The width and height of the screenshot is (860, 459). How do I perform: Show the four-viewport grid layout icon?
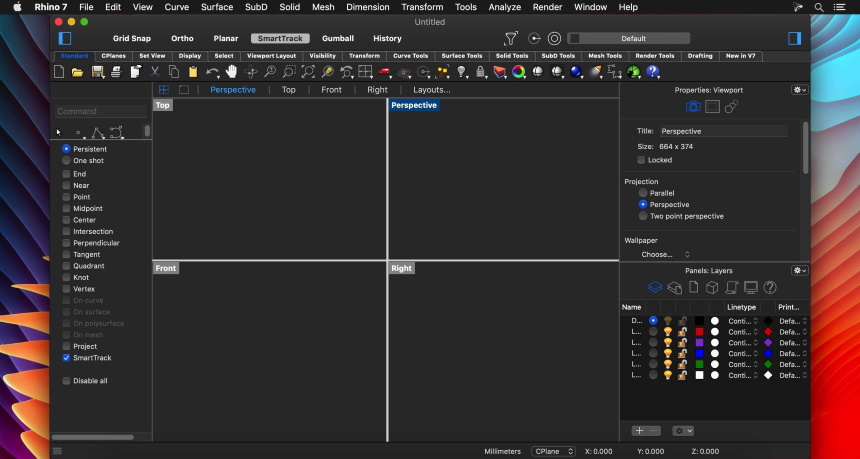pyautogui.click(x=163, y=89)
